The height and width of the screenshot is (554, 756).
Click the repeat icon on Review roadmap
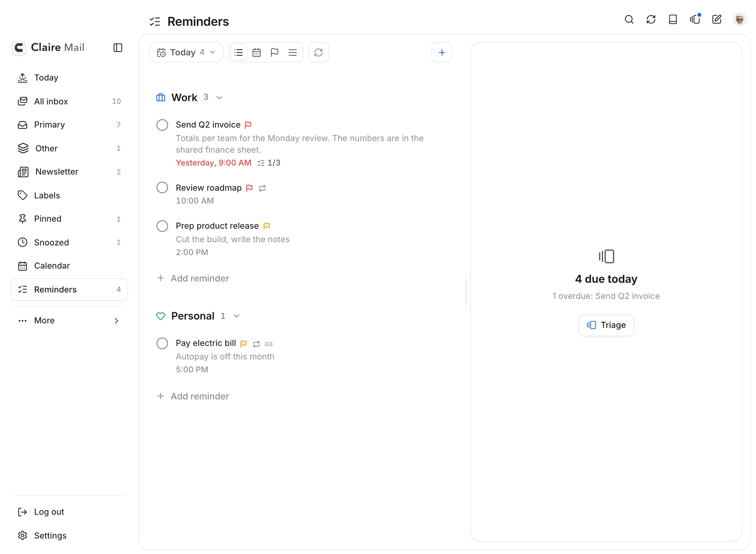click(262, 188)
